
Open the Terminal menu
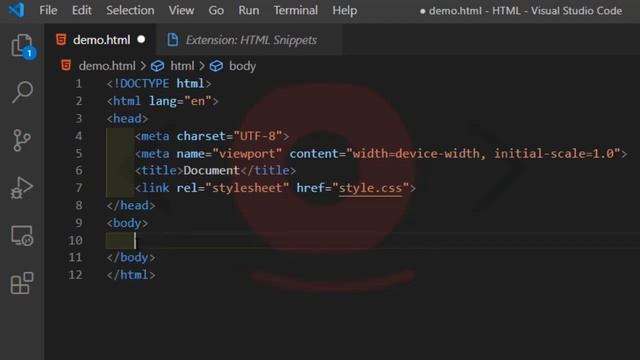pyautogui.click(x=296, y=10)
